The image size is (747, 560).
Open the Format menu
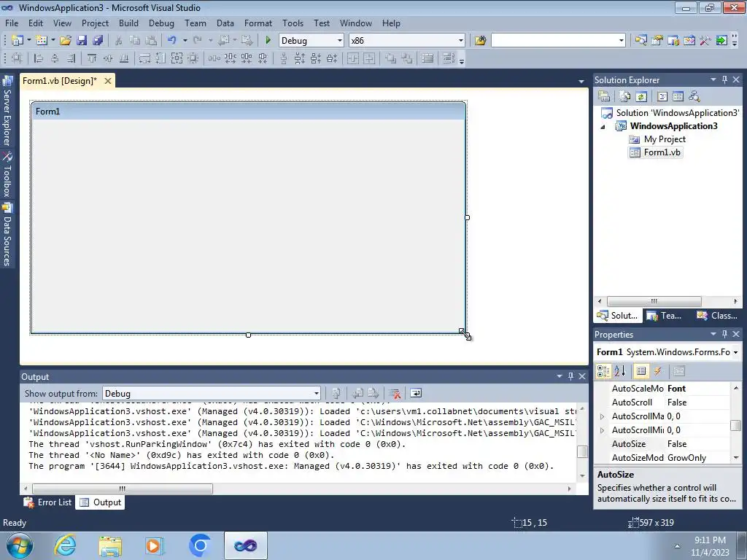[x=258, y=23]
